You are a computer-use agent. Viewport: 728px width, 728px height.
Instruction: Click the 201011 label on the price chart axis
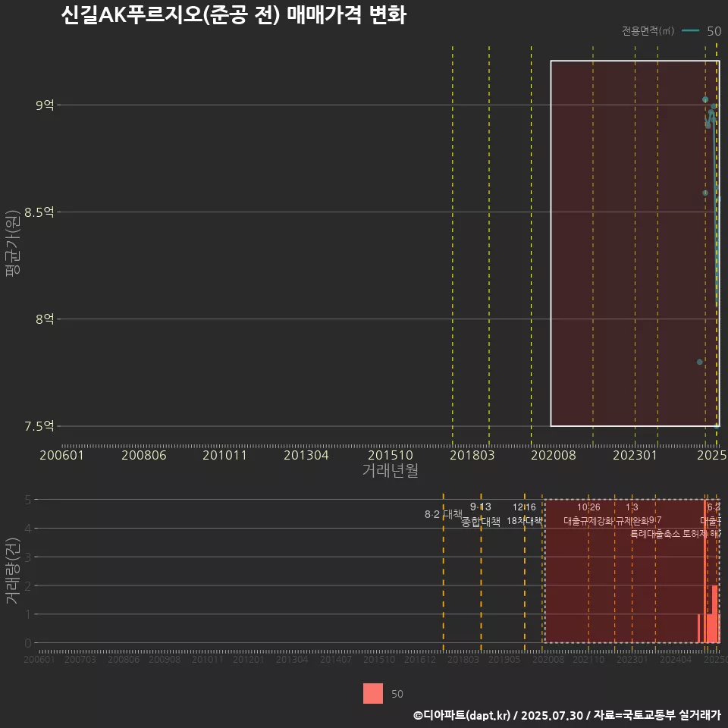pos(224,455)
